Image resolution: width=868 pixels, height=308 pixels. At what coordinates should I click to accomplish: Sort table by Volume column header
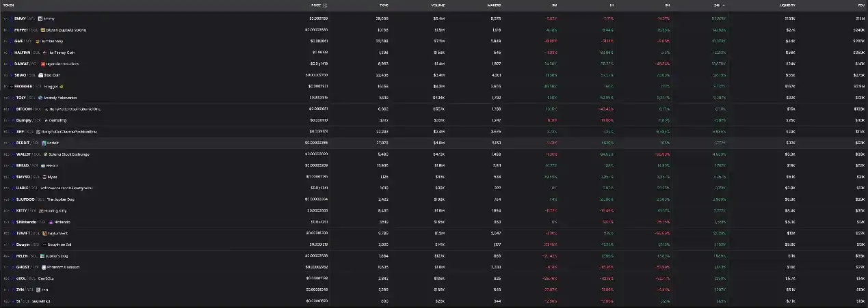click(x=438, y=5)
